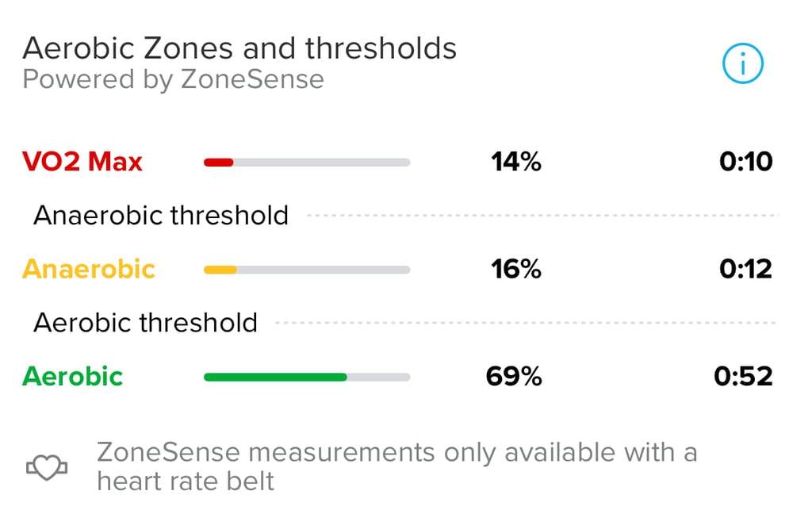Select the 14% value for VO2 Max
Viewport: 812px width, 510px height.
point(516,161)
